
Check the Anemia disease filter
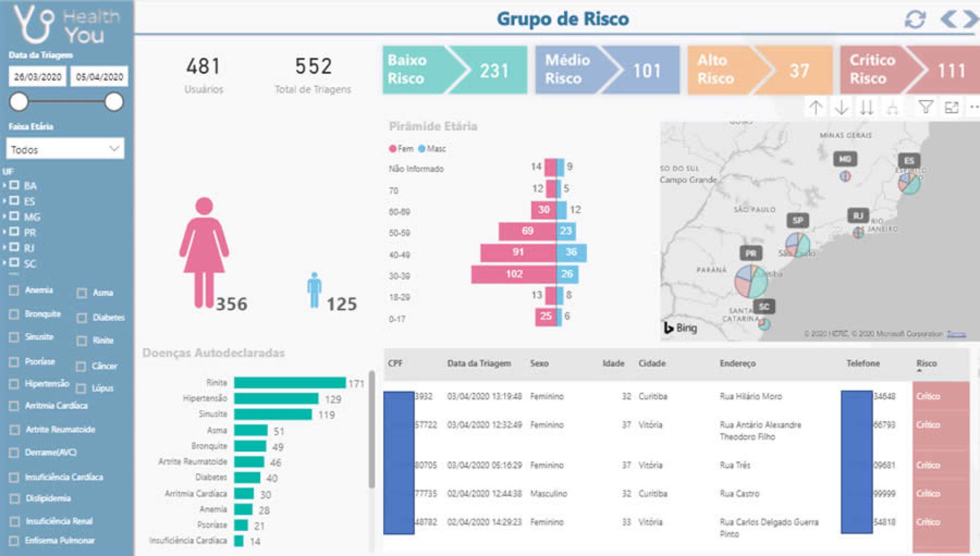click(x=14, y=290)
